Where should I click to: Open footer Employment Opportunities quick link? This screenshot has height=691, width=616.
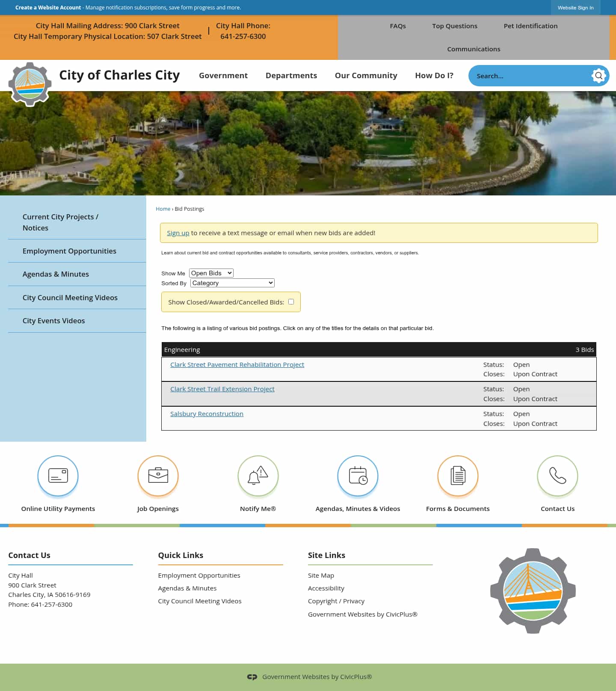pos(199,576)
